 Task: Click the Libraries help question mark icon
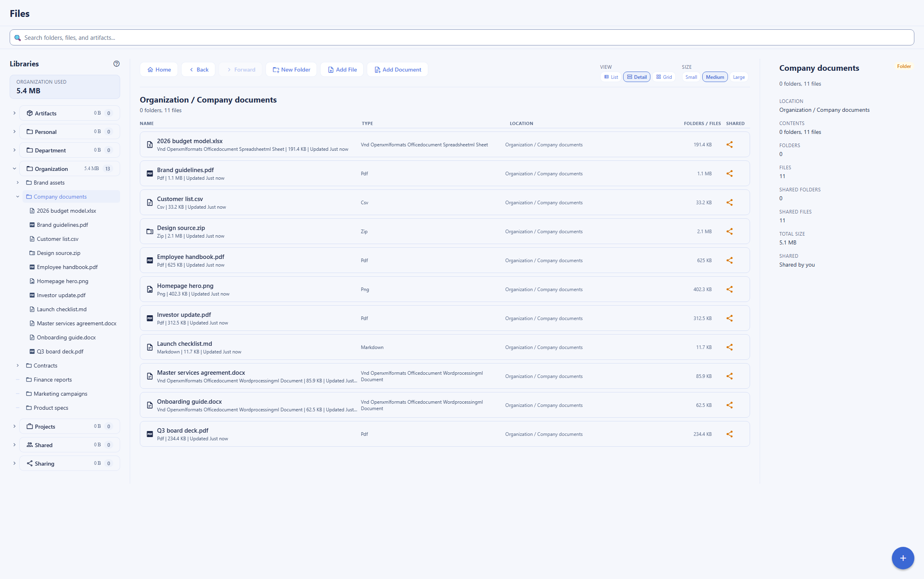click(x=117, y=64)
